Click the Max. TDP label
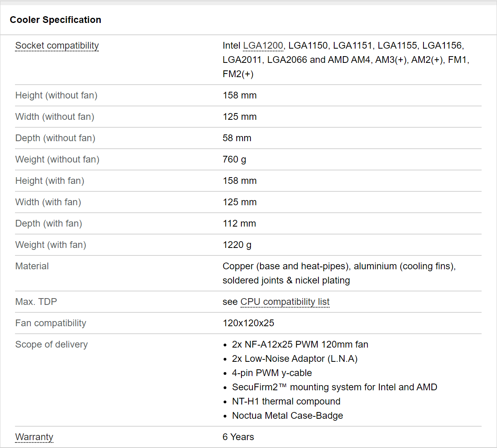The height and width of the screenshot is (448, 497). point(36,302)
